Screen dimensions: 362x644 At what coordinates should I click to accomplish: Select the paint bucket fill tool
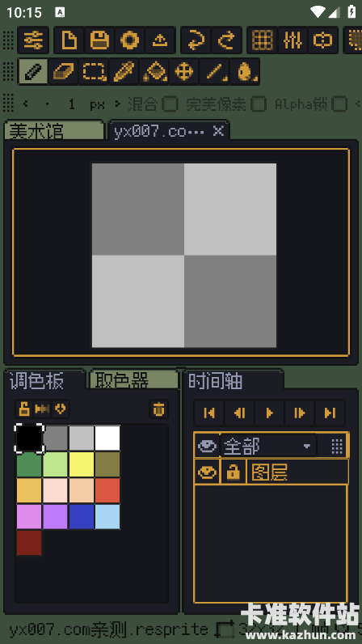pos(154,71)
